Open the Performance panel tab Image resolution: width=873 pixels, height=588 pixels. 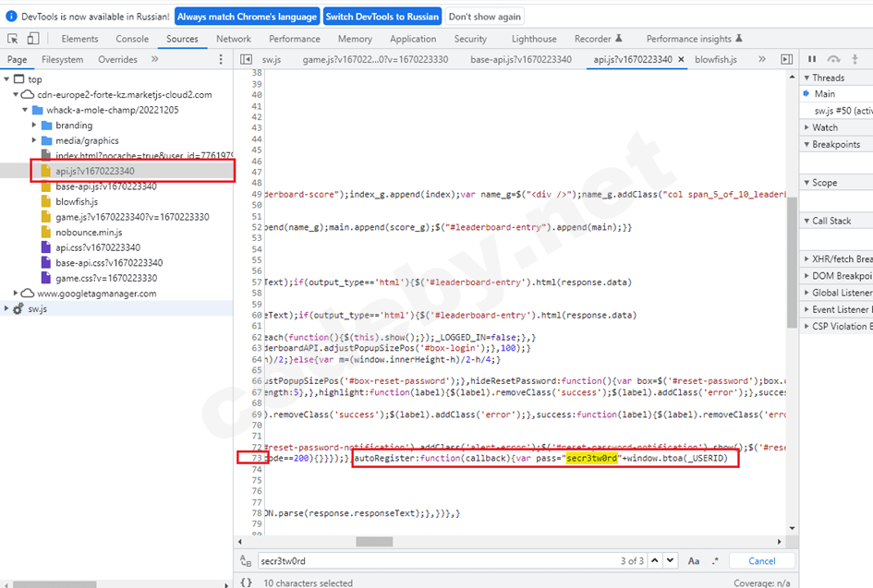pos(295,39)
